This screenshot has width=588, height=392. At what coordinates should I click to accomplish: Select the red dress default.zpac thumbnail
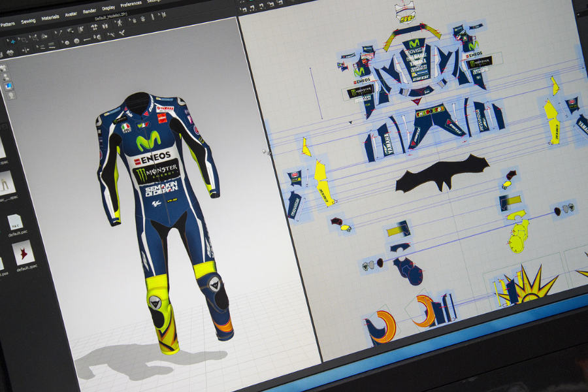click(24, 253)
